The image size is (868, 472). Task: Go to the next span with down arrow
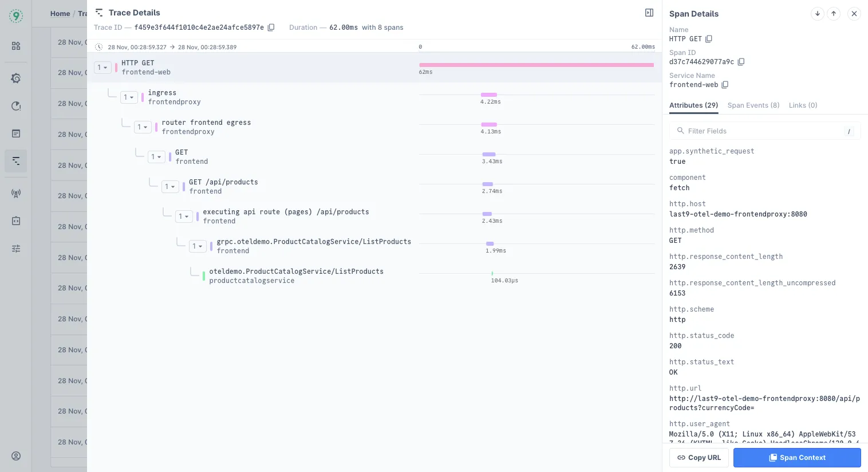(x=818, y=14)
